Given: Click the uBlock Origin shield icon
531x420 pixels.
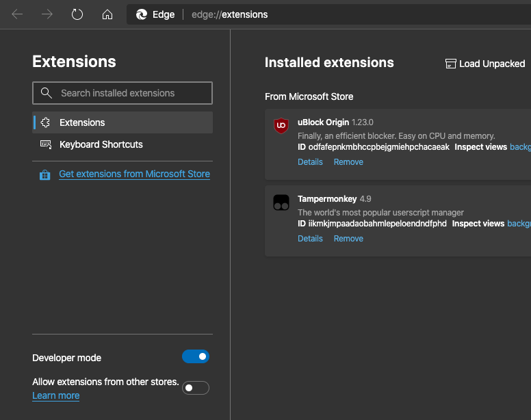Looking at the screenshot, I should 281,126.
